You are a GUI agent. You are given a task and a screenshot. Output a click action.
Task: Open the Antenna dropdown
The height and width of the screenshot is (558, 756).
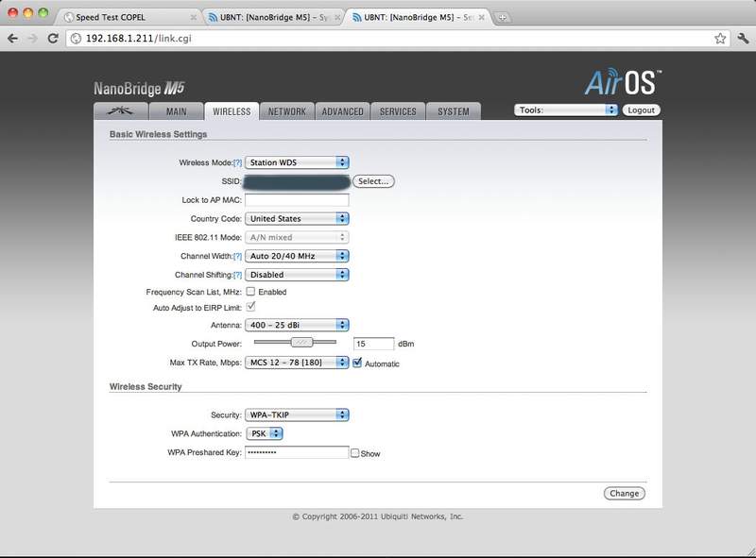click(297, 325)
